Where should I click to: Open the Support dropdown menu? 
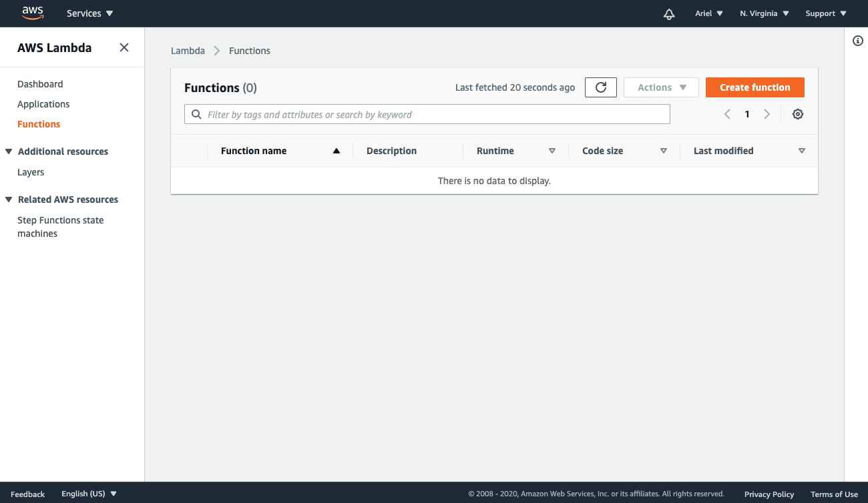point(826,13)
